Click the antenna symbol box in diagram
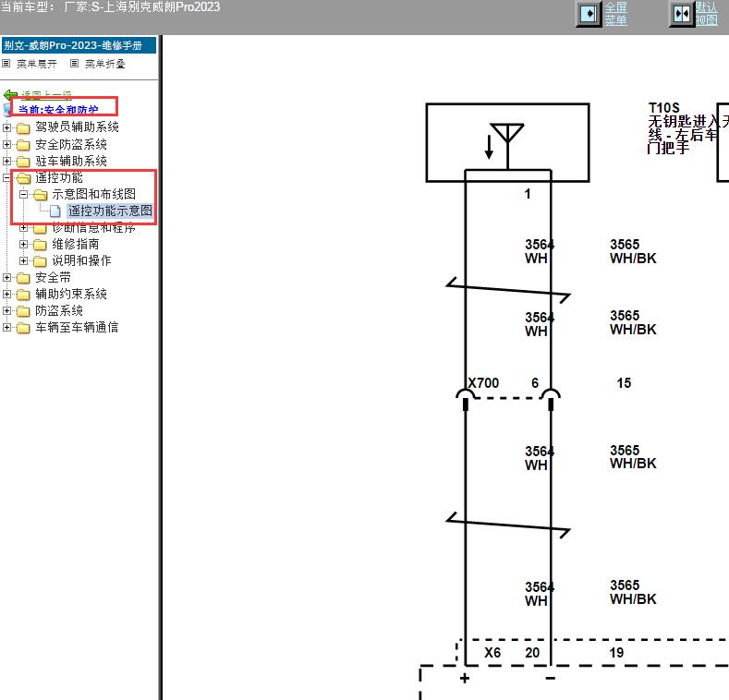 507,143
